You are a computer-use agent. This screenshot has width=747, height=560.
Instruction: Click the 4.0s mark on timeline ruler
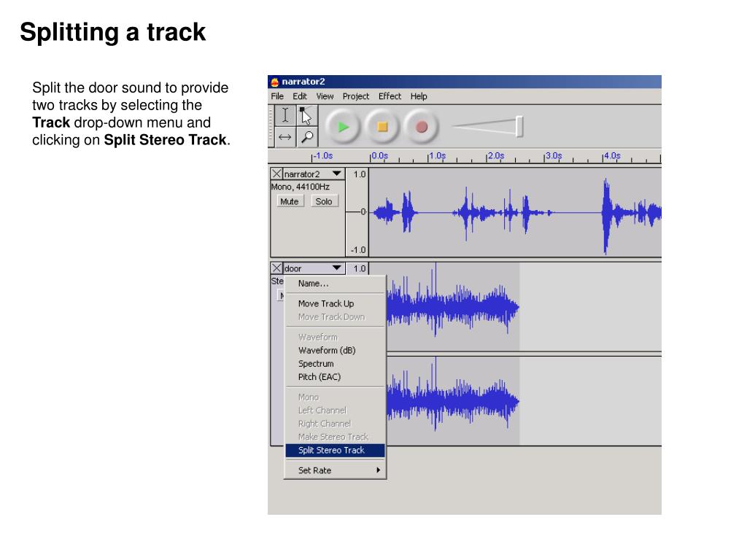coord(612,156)
